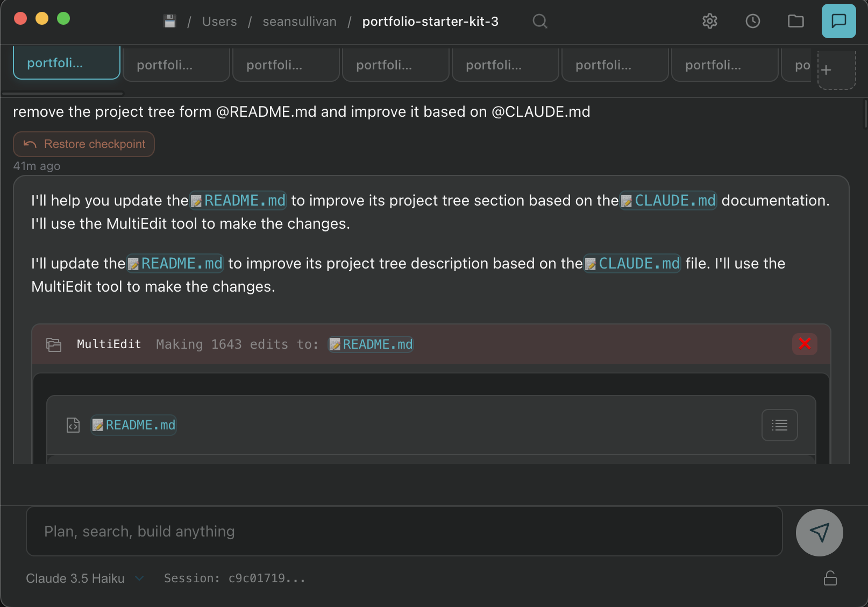Open the seansullivan breadcrumb folder
868x607 pixels.
pos(300,22)
